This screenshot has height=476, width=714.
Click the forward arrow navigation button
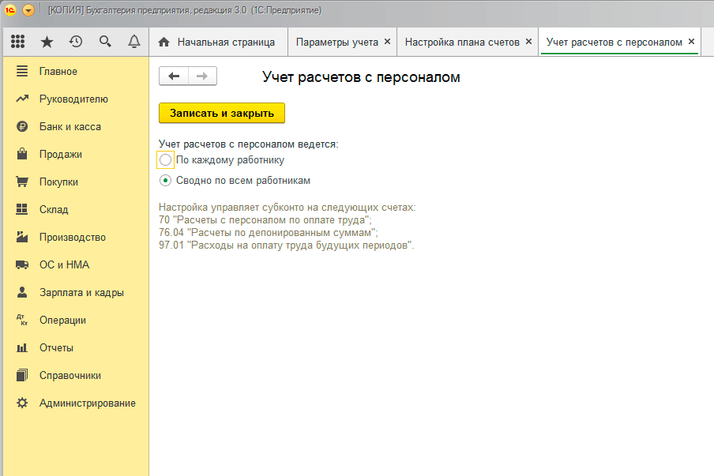[202, 76]
